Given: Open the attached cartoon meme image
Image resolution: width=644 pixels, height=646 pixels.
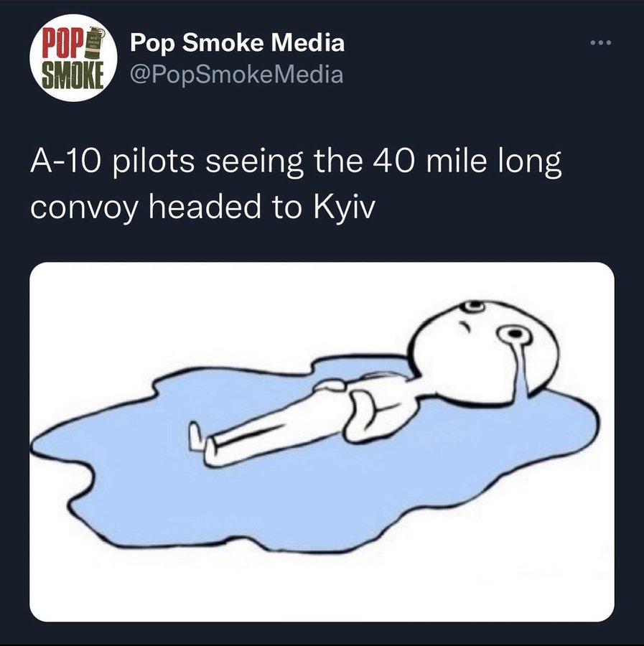Looking at the screenshot, I should tap(322, 441).
